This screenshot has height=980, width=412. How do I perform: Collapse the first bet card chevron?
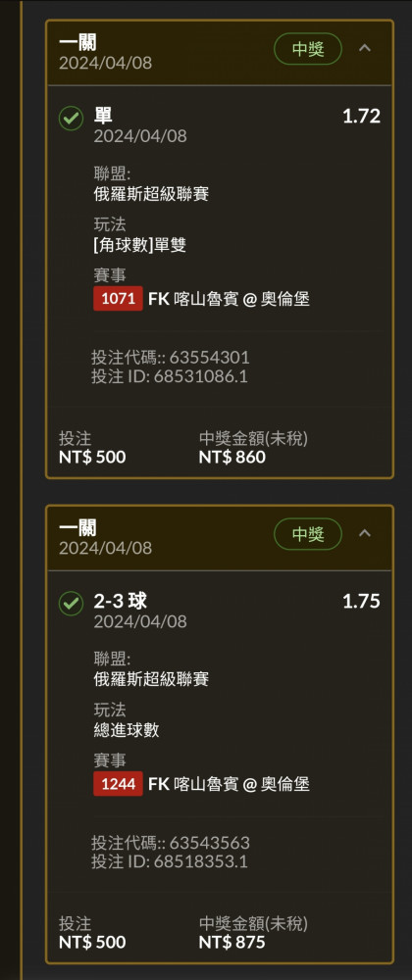coord(365,48)
